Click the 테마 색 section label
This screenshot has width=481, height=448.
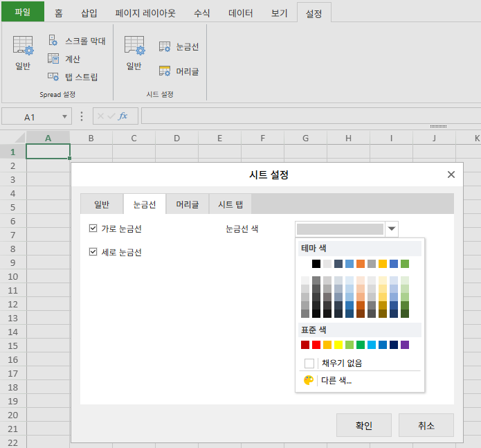pyautogui.click(x=314, y=248)
